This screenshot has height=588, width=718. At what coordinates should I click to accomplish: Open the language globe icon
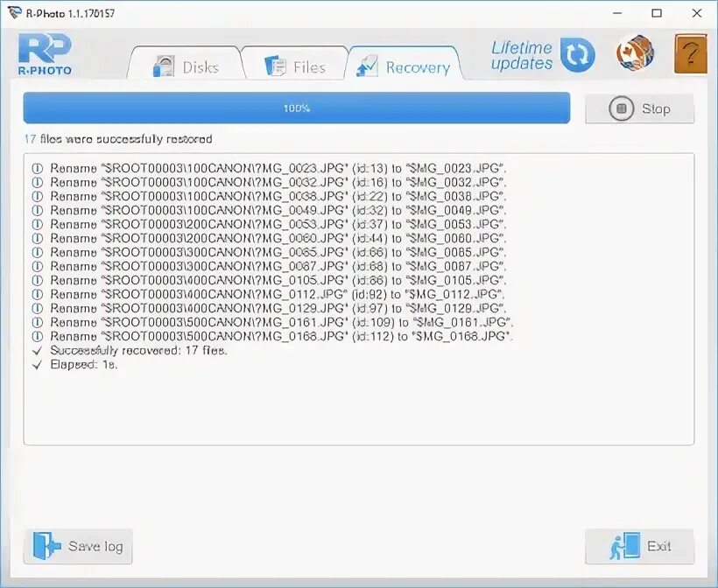(x=635, y=53)
